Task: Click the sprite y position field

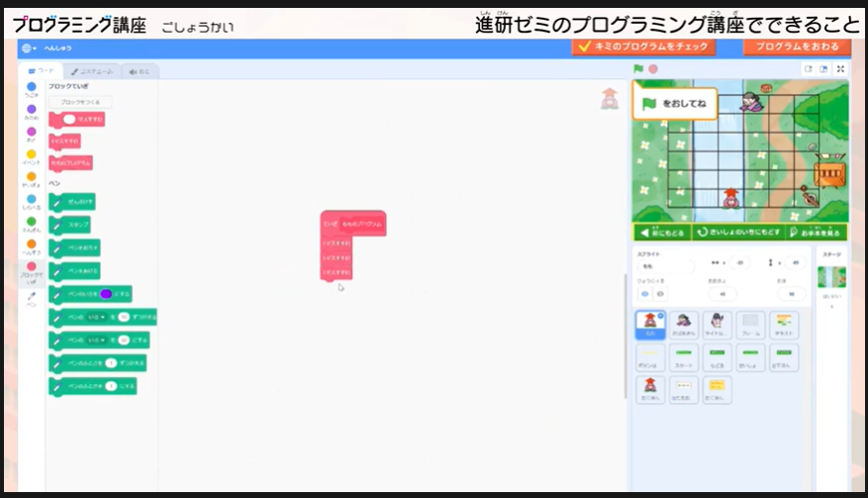Action: [x=795, y=262]
